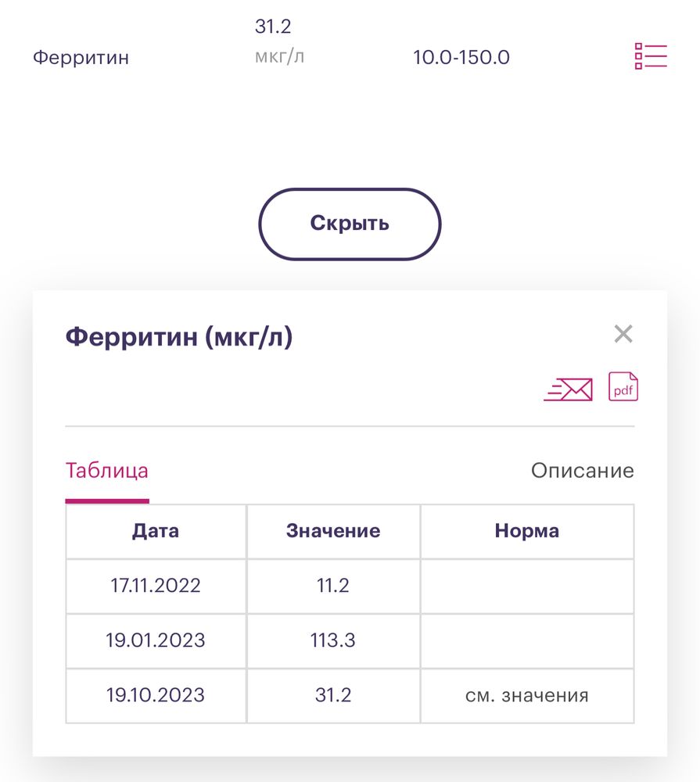Select the Ферритин label in the results list
This screenshot has height=782, width=700.
(x=82, y=56)
